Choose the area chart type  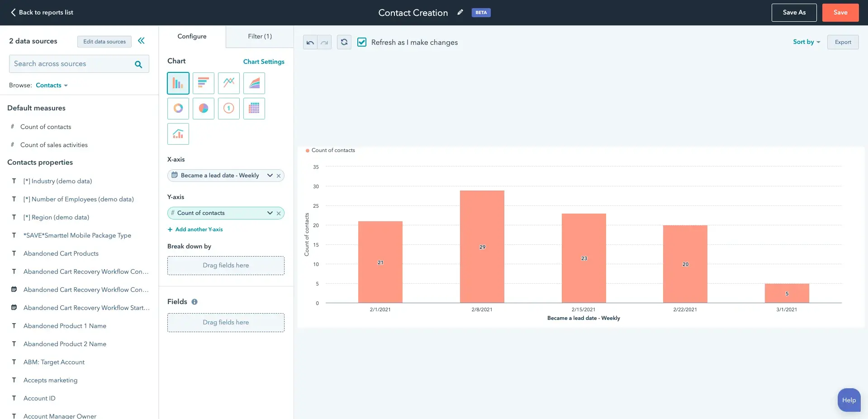tap(254, 83)
